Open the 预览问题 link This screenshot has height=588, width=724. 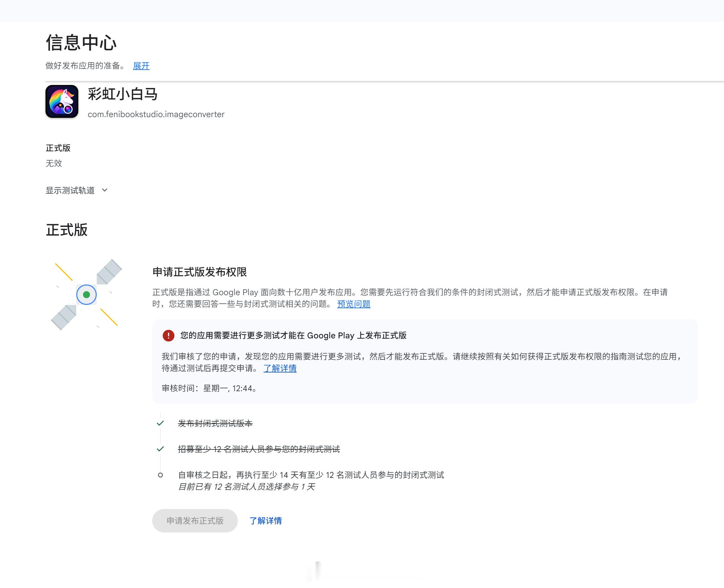(354, 304)
